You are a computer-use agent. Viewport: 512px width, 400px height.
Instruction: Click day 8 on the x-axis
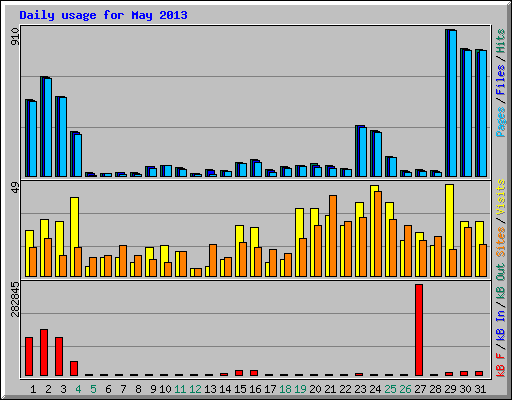coord(138,389)
